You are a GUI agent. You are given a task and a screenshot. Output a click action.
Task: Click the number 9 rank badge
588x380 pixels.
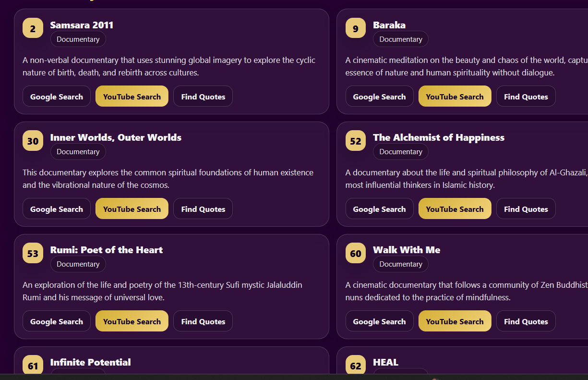click(355, 28)
